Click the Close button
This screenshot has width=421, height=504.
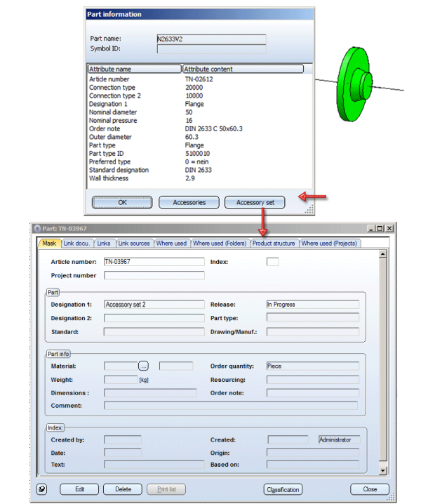click(370, 489)
